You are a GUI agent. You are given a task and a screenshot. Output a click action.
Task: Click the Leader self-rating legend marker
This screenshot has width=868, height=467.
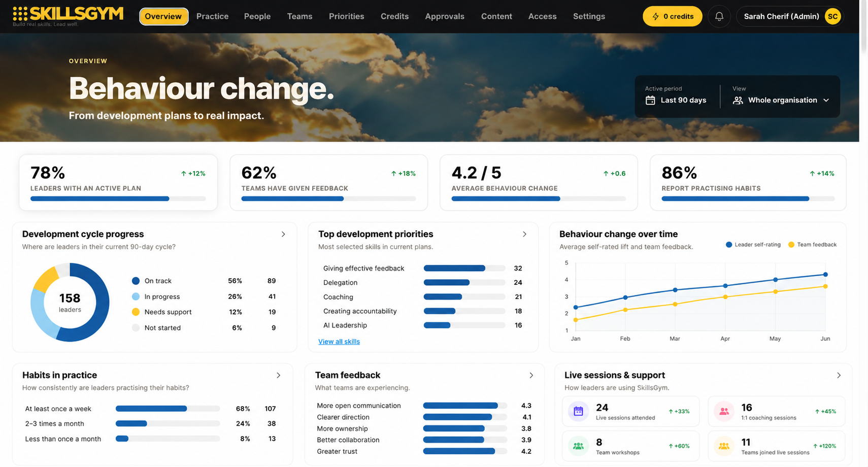click(x=729, y=245)
